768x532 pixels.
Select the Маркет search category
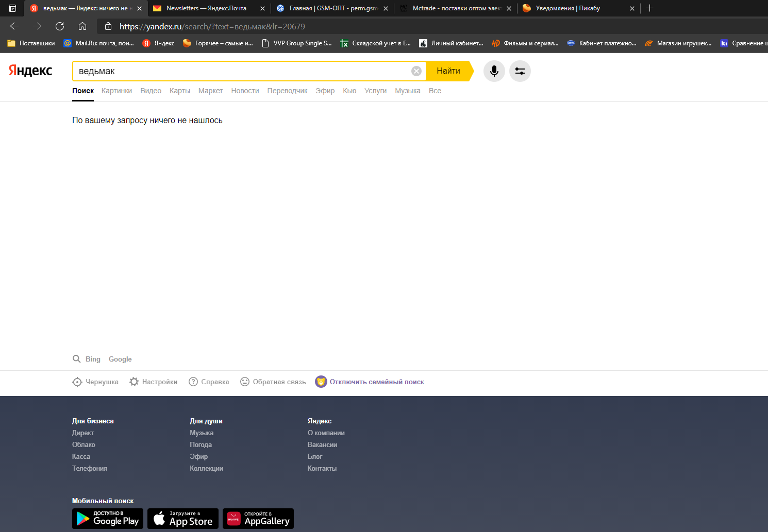210,91
